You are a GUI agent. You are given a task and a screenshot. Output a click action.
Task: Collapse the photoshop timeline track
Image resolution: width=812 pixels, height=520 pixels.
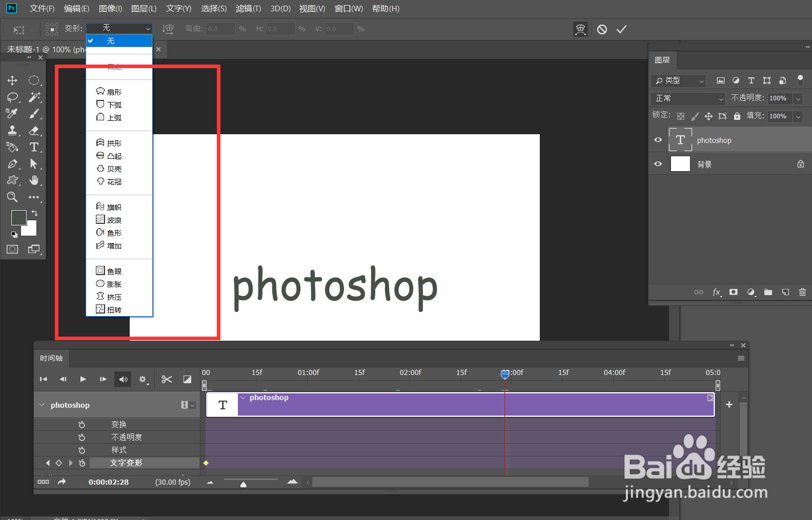coord(42,405)
